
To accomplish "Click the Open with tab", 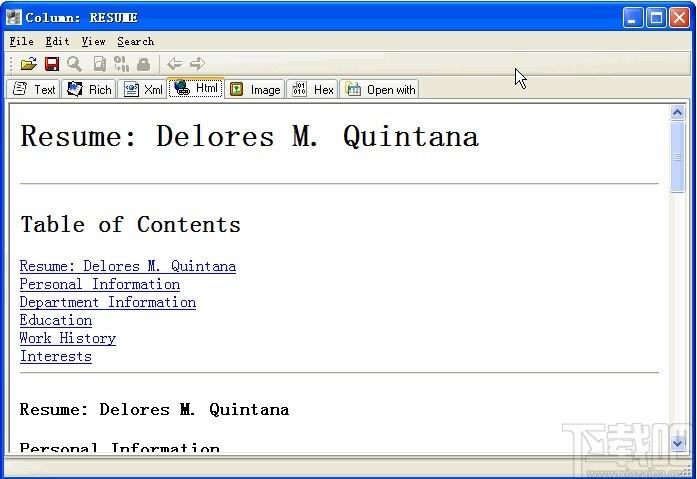I will click(380, 89).
